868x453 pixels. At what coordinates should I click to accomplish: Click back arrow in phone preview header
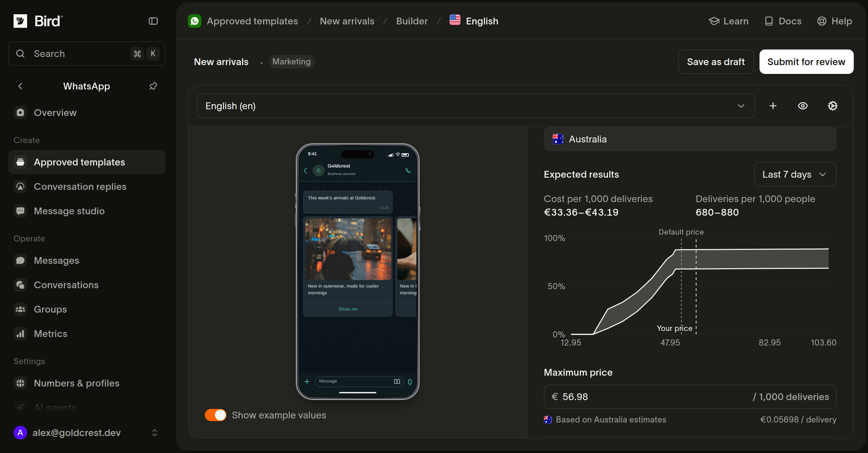[x=305, y=171]
